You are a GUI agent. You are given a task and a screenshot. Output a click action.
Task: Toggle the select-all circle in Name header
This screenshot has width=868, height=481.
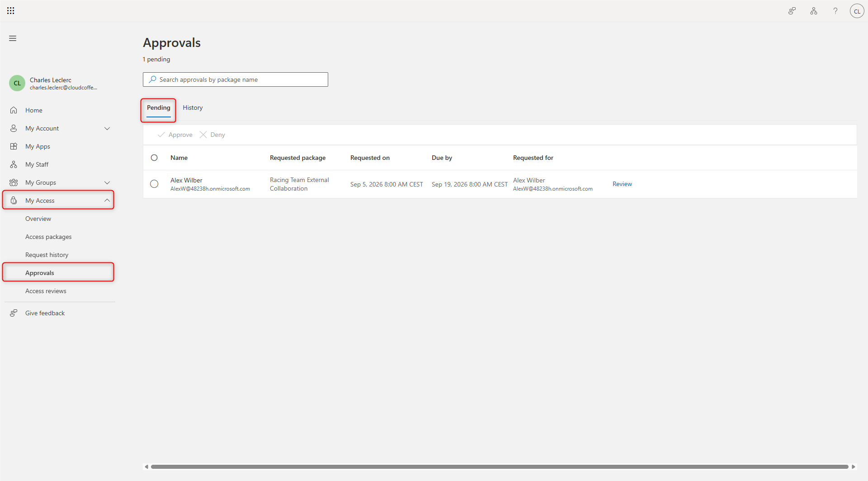click(x=154, y=158)
